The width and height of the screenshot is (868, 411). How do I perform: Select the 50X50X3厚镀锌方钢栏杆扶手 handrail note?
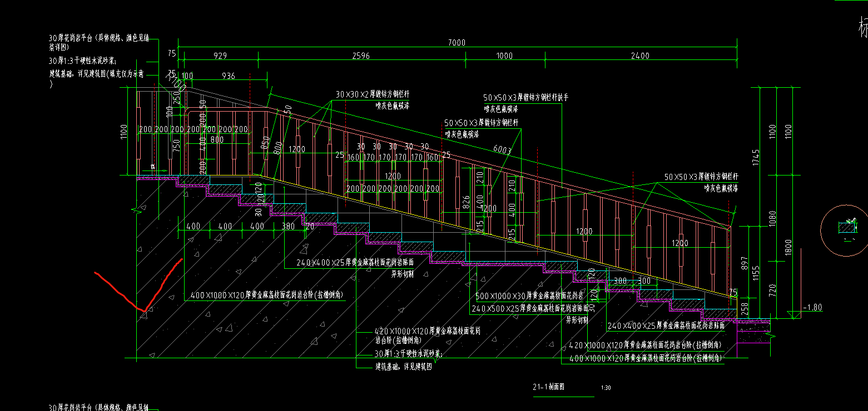coord(526,97)
